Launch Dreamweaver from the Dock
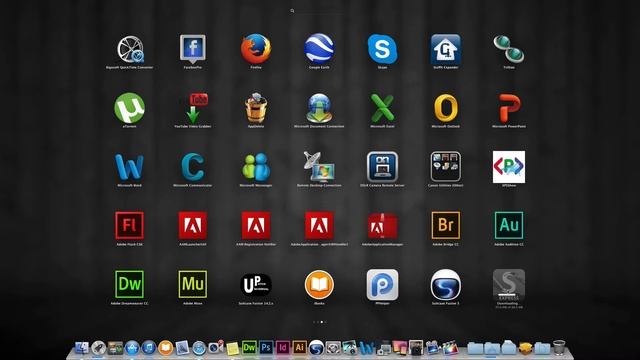Viewport: 640px width, 360px height. 249,348
